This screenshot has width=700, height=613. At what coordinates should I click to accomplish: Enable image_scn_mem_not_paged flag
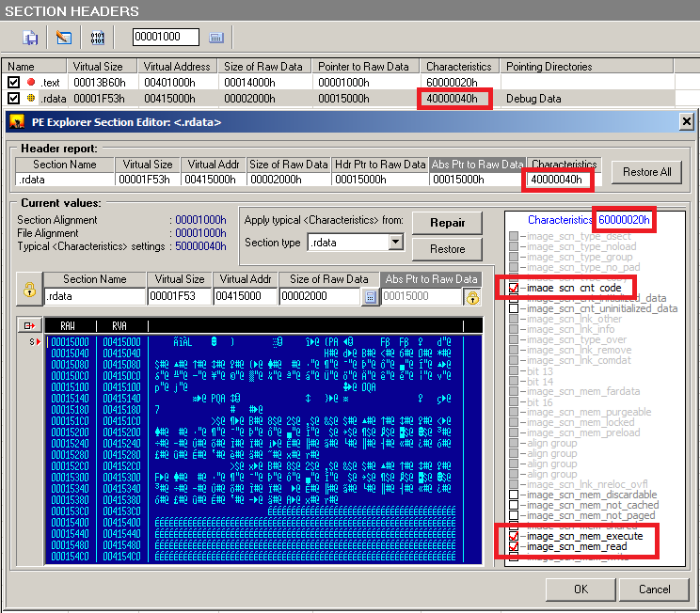[514, 515]
